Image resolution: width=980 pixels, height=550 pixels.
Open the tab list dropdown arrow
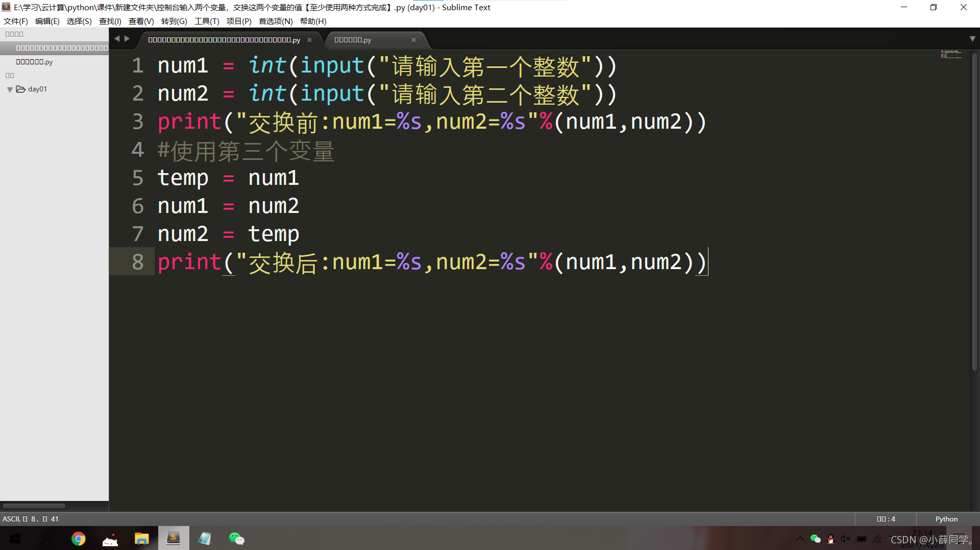pyautogui.click(x=972, y=39)
